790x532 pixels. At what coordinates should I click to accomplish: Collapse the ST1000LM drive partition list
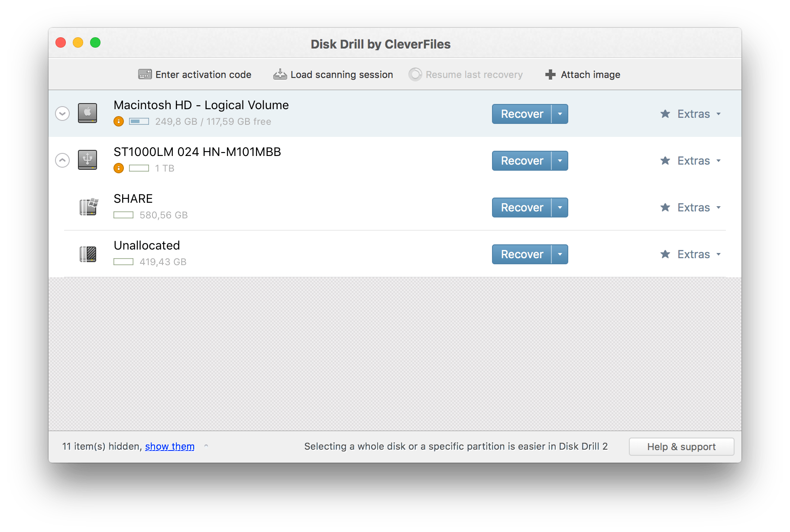[62, 160]
